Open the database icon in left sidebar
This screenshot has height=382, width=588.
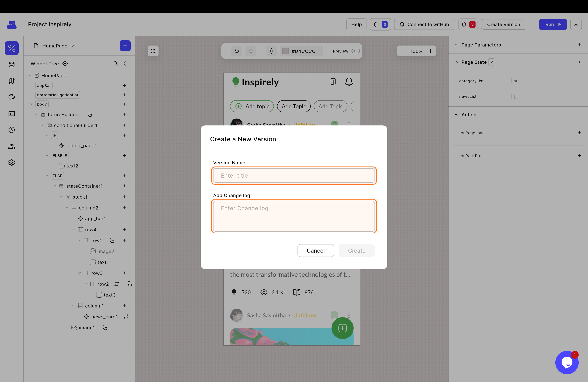(x=12, y=65)
